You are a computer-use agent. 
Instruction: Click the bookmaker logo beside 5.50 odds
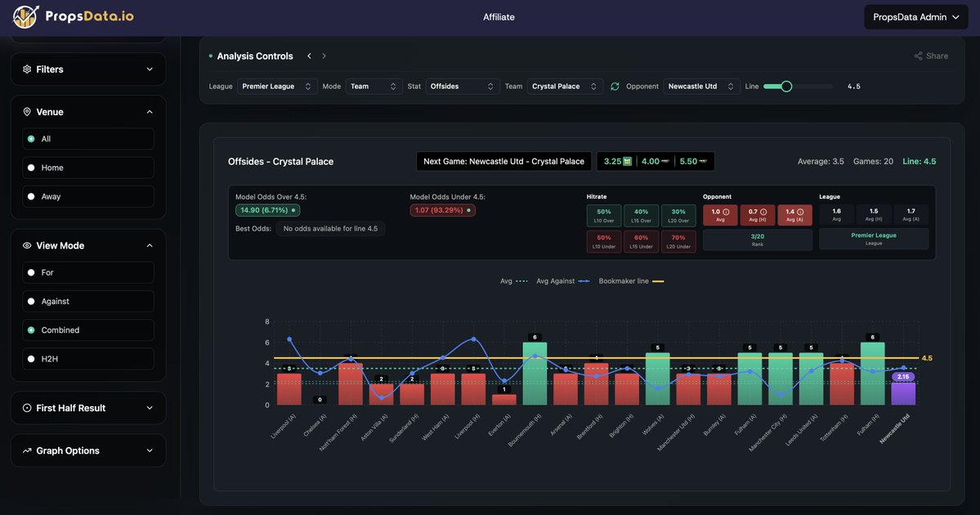[703, 161]
